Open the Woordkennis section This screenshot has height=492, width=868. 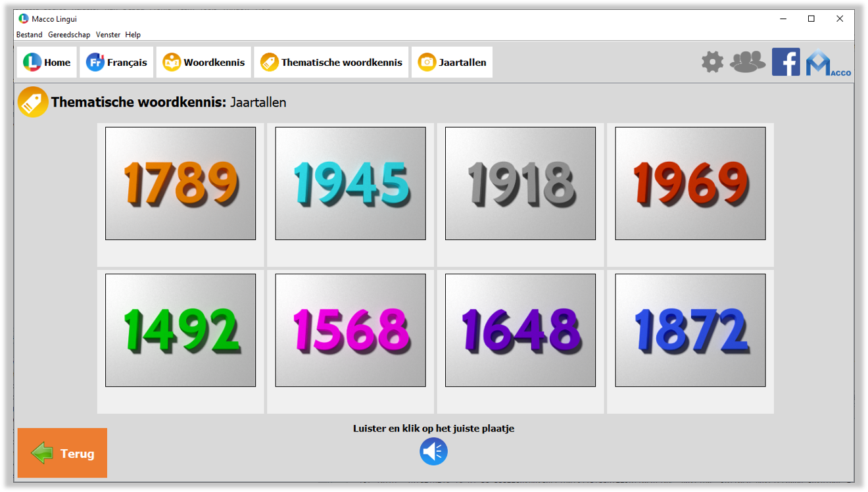coord(204,62)
